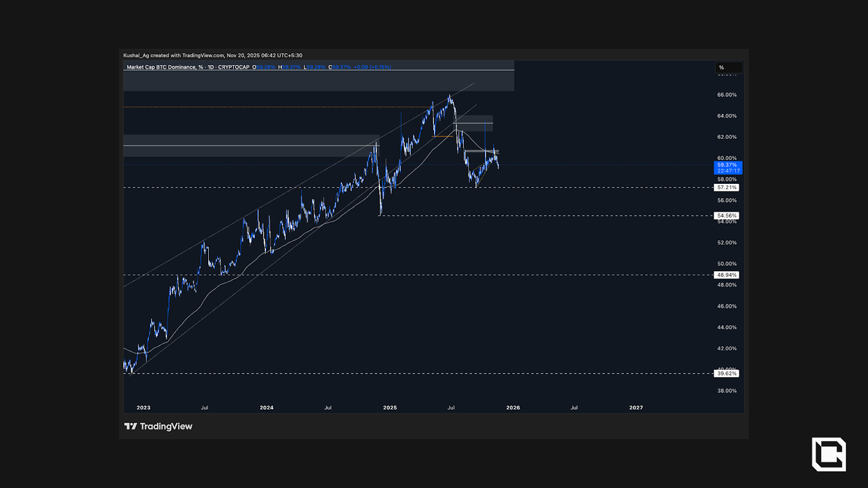Click the blue 59.37% current price label
Viewport: 868px width, 488px height.
pos(727,165)
